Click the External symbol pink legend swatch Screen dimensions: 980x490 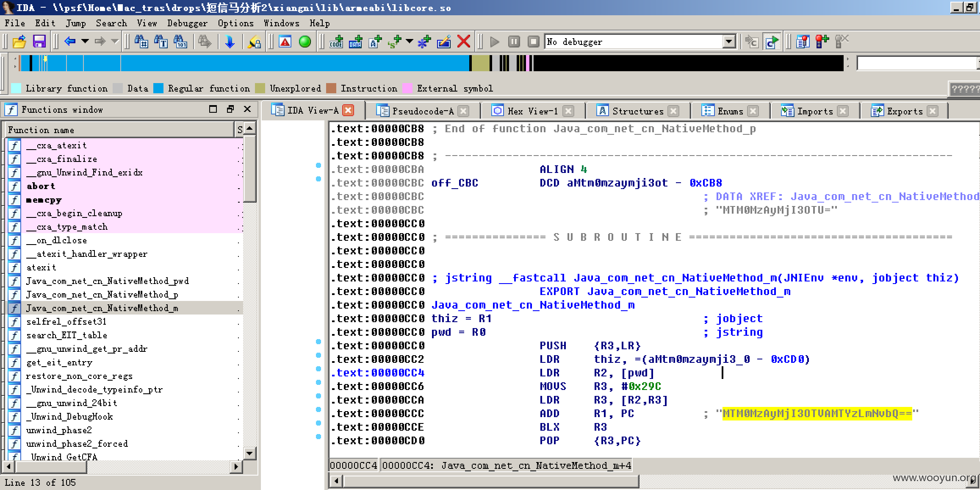(407, 88)
